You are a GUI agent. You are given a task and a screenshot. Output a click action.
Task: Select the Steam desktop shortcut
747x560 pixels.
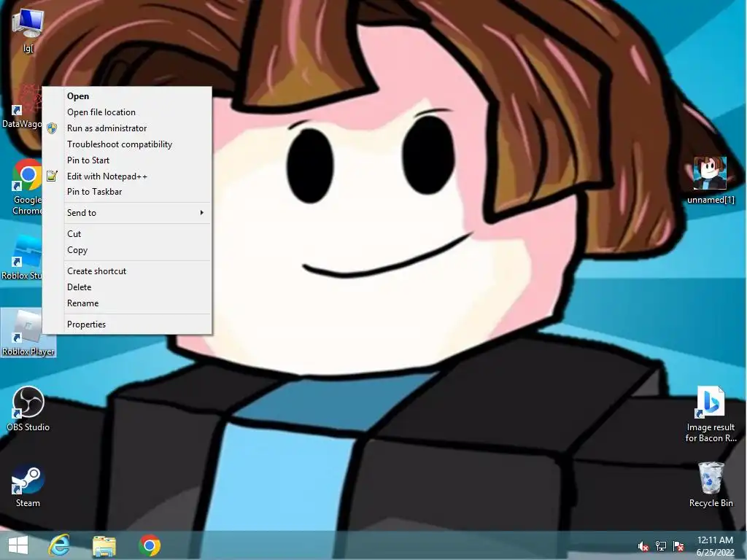[28, 485]
